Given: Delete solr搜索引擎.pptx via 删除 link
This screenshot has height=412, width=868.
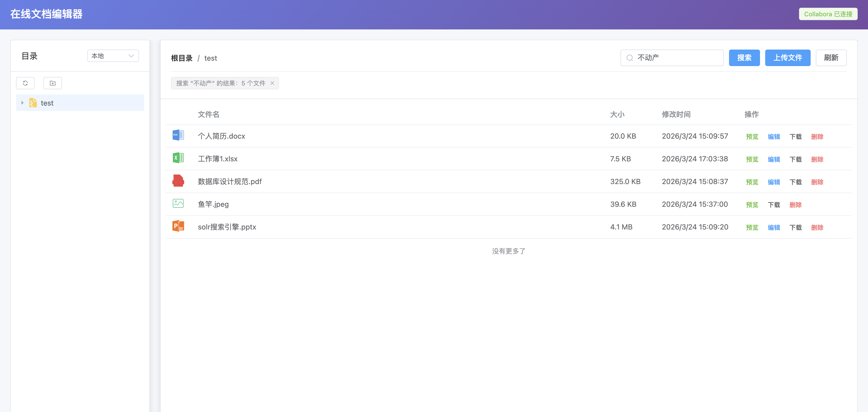Looking at the screenshot, I should click(x=817, y=227).
